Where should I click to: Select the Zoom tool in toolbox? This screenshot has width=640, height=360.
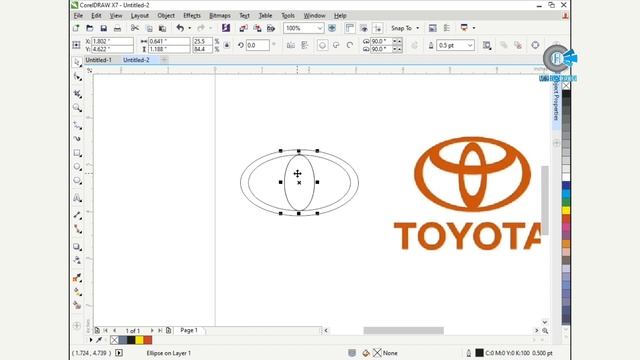(77, 108)
